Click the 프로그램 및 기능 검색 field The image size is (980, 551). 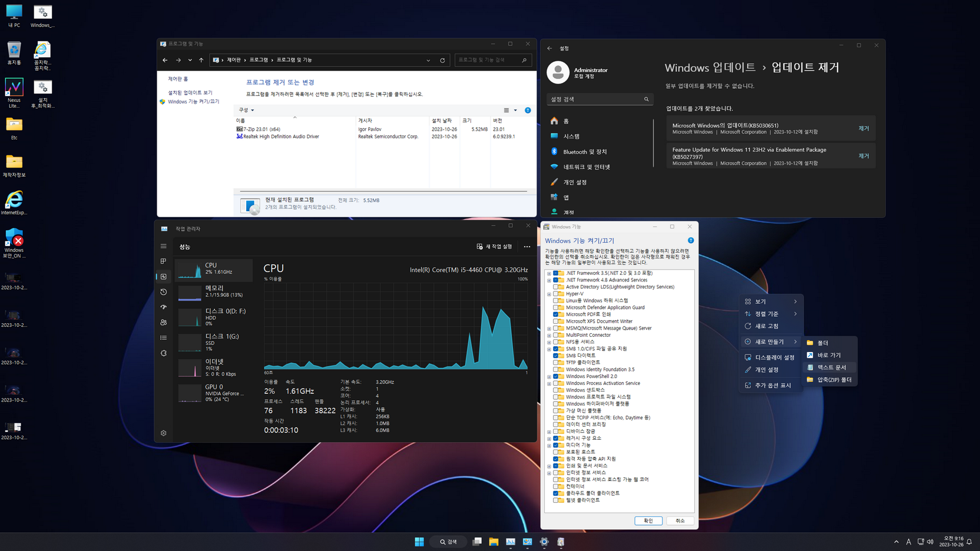tap(493, 60)
